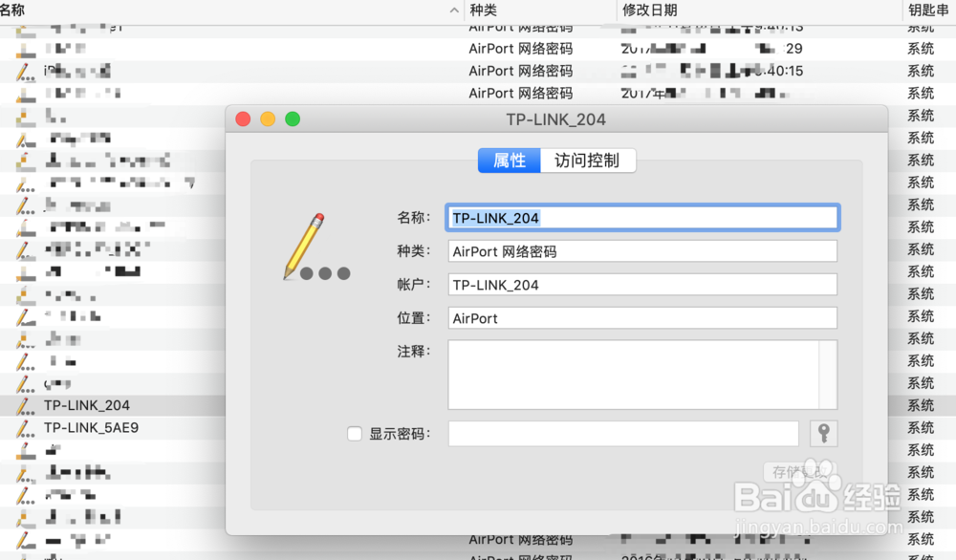Click the 钥匙串 column header
This screenshot has width=956, height=560.
click(927, 10)
